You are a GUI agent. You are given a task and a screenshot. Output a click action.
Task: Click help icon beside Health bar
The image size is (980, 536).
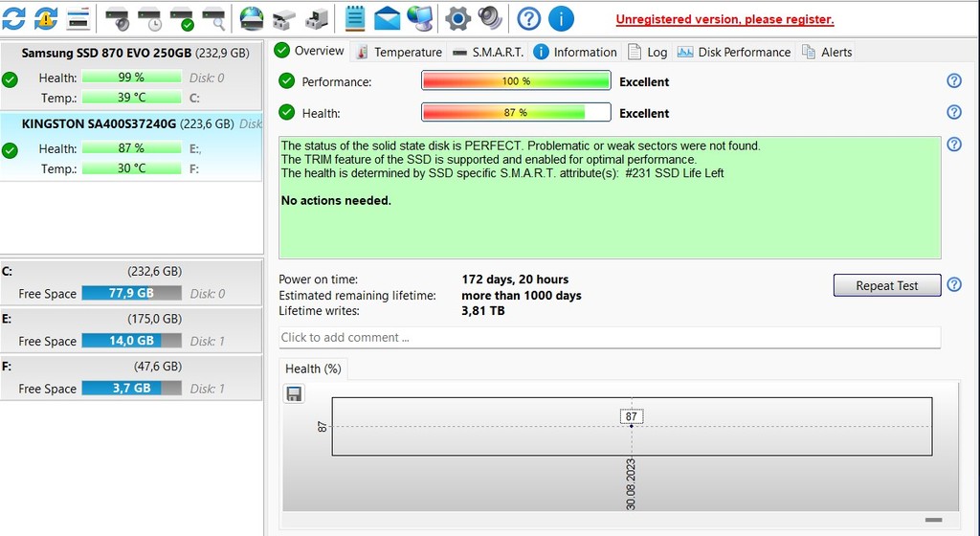tap(954, 112)
